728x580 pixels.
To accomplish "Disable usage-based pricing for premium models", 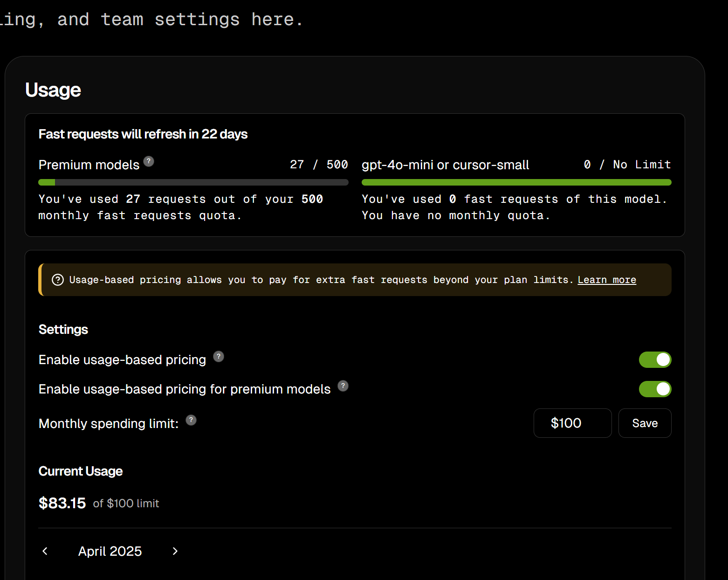I will tap(655, 389).
